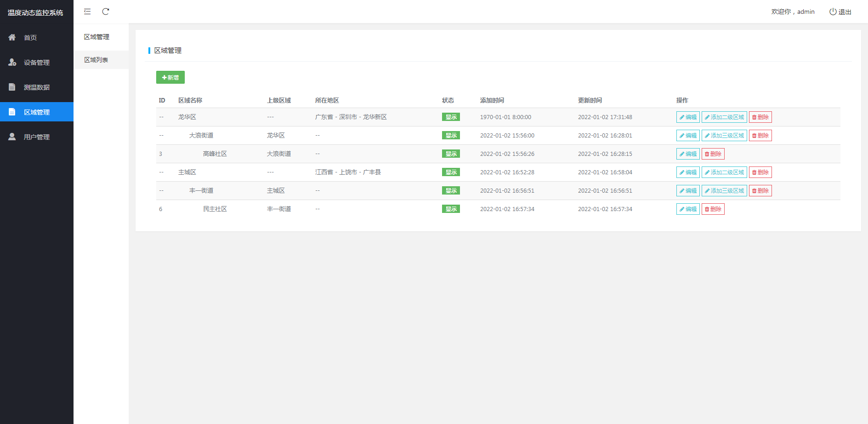
Task: Click the 区域管理 submenu heading
Action: (96, 37)
